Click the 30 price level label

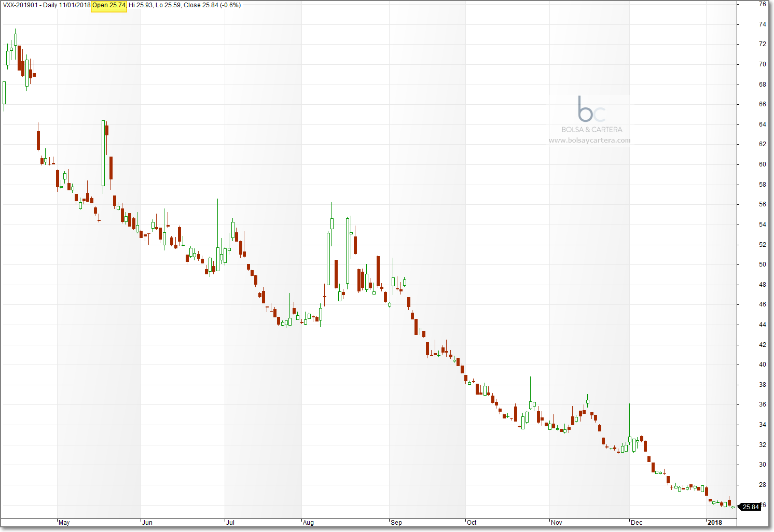tap(762, 465)
